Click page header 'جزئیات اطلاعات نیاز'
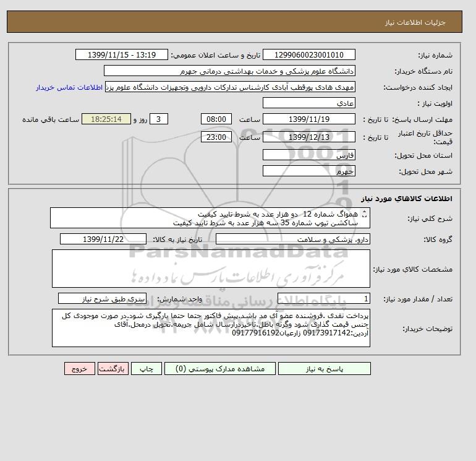This screenshot has height=461, width=476. tap(415, 22)
